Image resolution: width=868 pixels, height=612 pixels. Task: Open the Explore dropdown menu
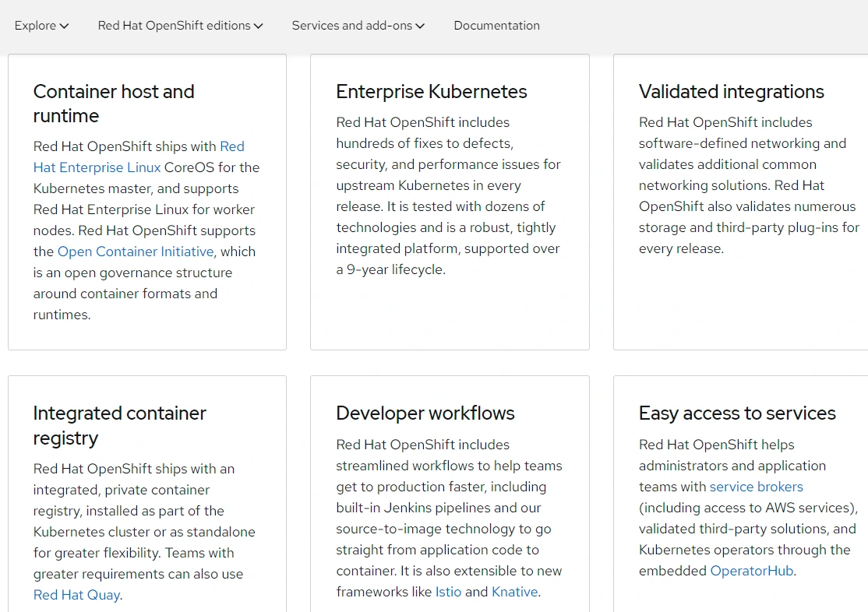point(41,26)
